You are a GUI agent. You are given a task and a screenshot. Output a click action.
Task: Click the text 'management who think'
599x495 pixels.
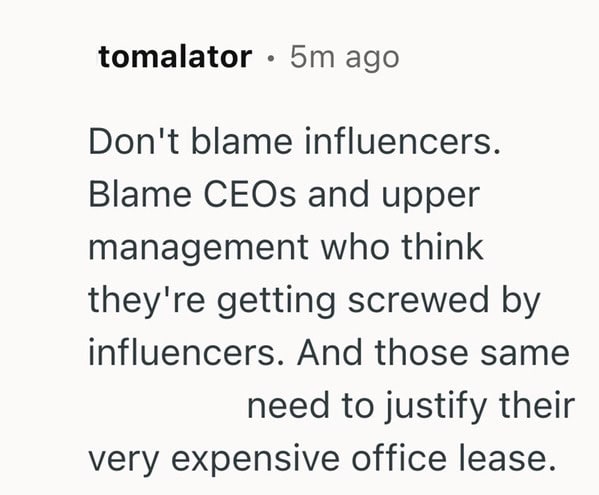(286, 247)
